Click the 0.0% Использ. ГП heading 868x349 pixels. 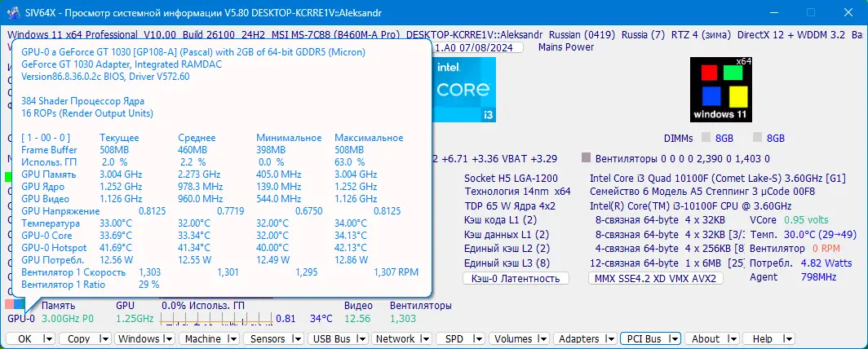pyautogui.click(x=202, y=305)
